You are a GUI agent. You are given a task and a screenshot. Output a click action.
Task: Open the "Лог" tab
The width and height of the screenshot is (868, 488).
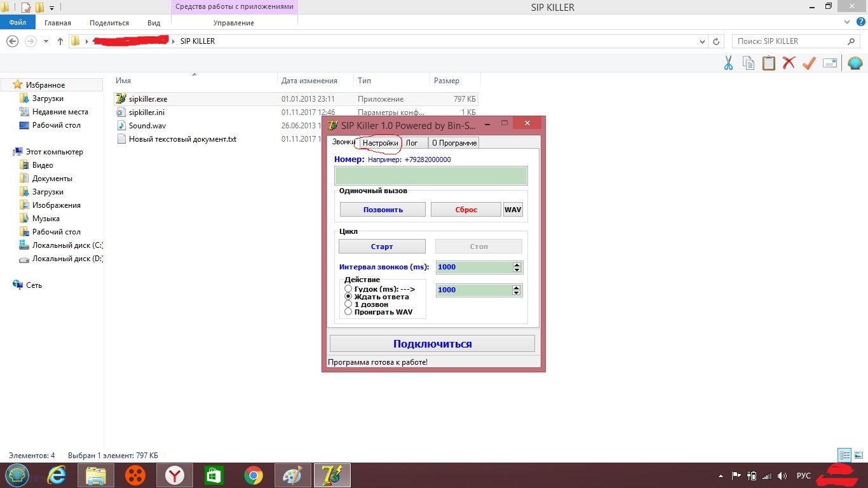[x=412, y=143]
